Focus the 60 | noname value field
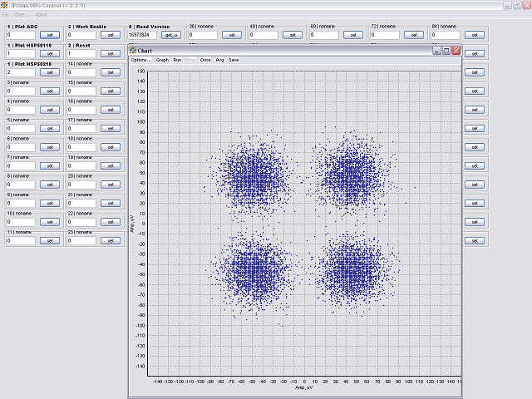 point(324,35)
